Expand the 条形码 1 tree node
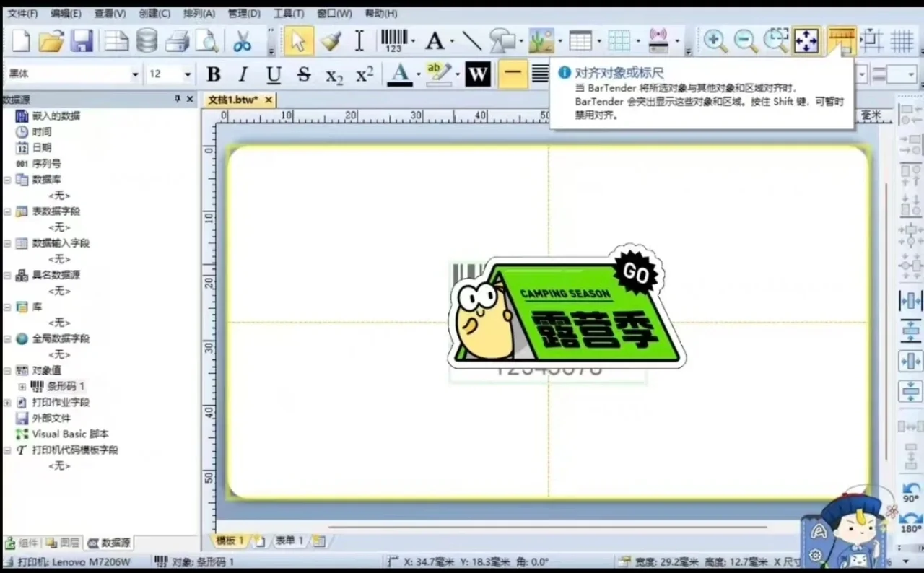This screenshot has width=924, height=573. (x=22, y=387)
